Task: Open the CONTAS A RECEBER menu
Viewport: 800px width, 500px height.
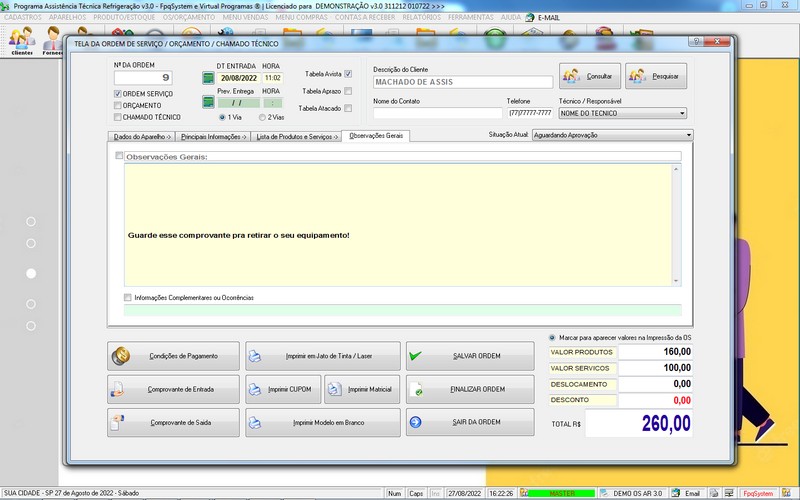Action: pyautogui.click(x=365, y=17)
